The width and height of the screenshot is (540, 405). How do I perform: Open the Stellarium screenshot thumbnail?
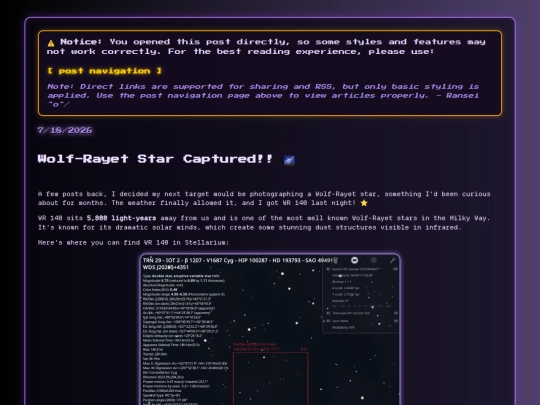pos(270,330)
